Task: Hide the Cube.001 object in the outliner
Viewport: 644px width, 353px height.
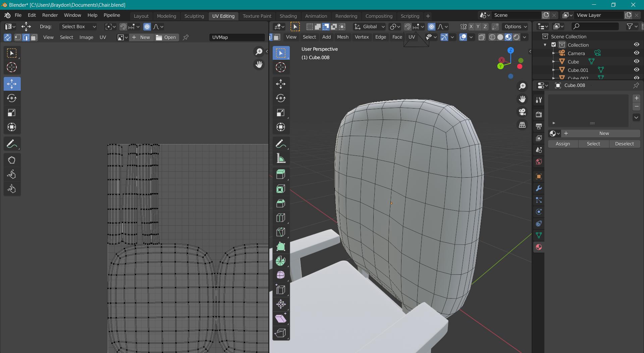Action: [x=637, y=70]
